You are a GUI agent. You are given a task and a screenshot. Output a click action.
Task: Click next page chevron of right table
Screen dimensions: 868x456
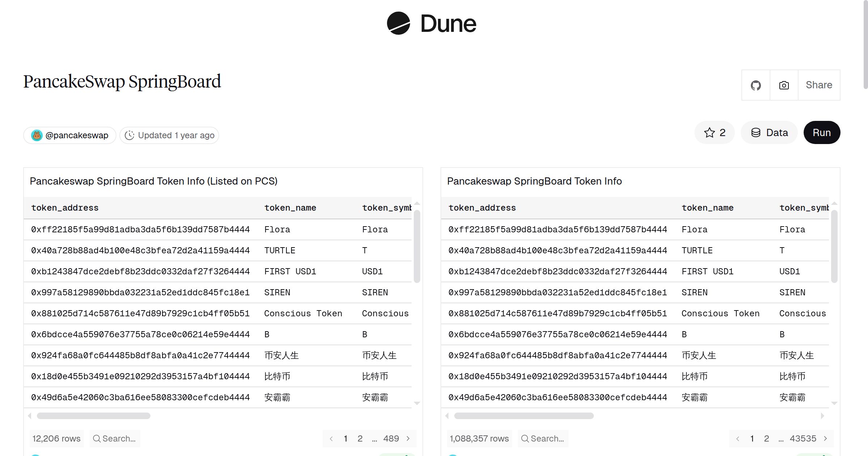[826, 438]
